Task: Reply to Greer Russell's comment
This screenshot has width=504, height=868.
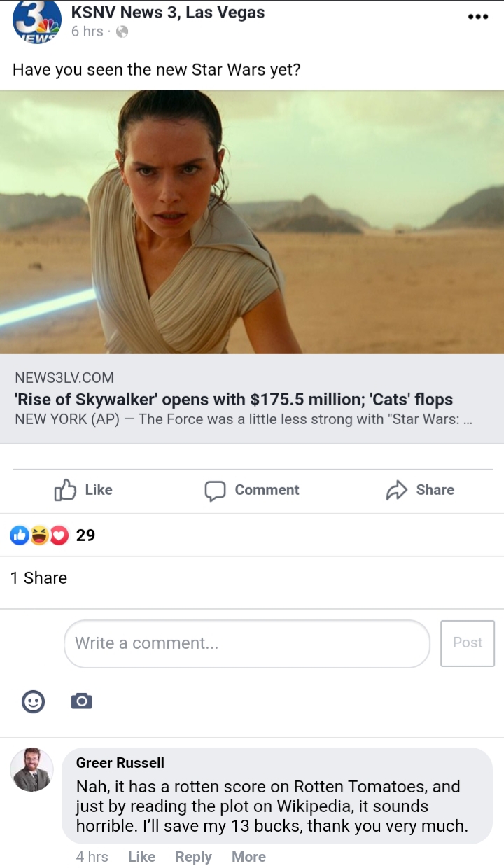Action: pos(193,857)
